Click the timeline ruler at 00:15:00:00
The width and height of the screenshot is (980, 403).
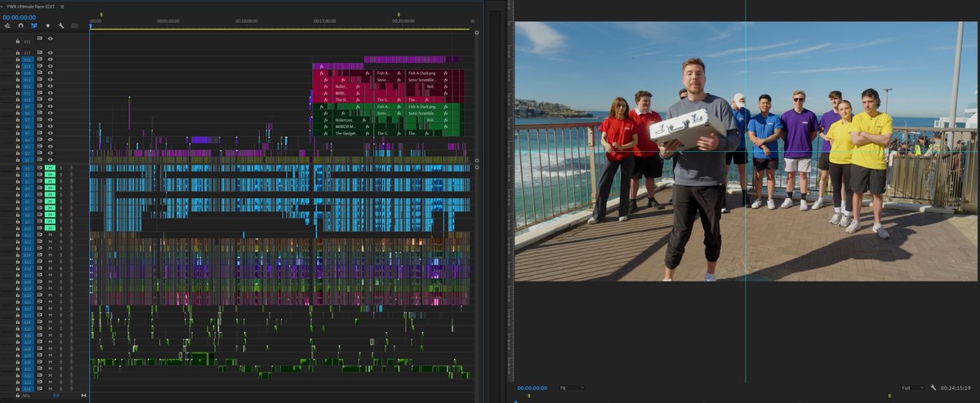click(324, 21)
